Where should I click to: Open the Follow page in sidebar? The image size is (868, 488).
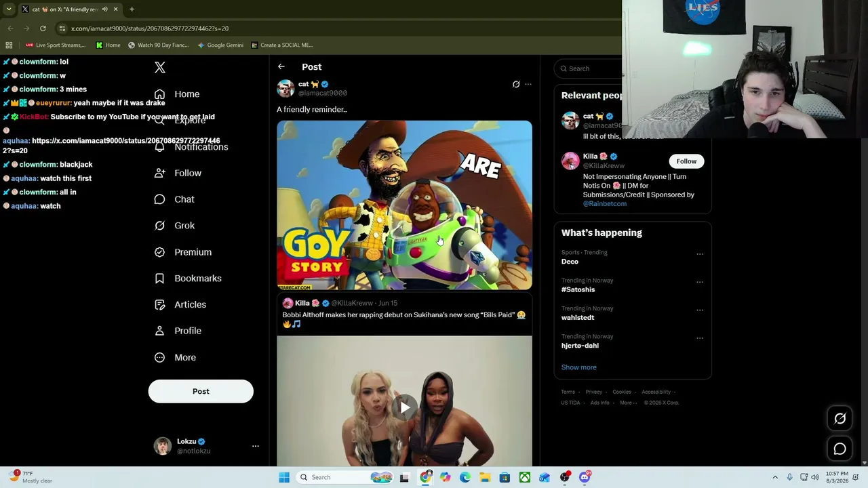[178, 173]
